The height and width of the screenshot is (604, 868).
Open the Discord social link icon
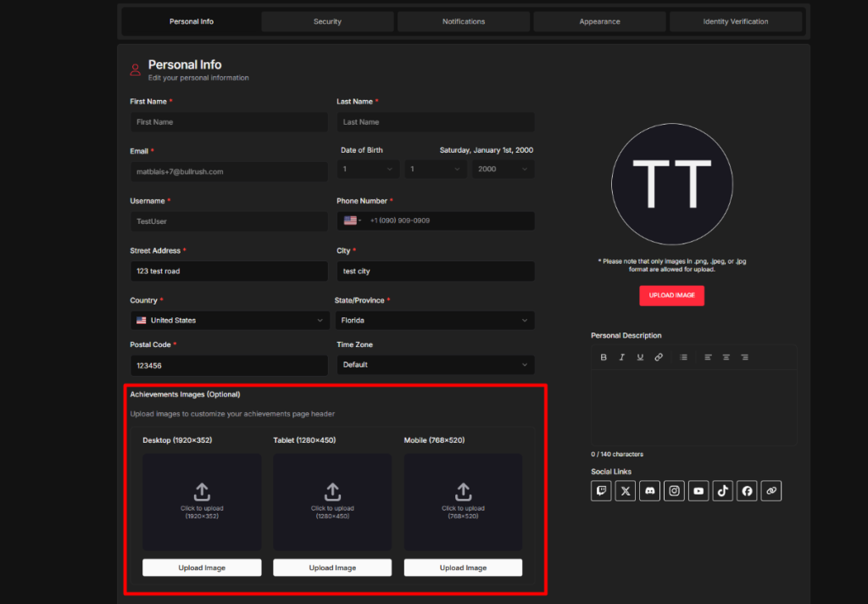(650, 491)
